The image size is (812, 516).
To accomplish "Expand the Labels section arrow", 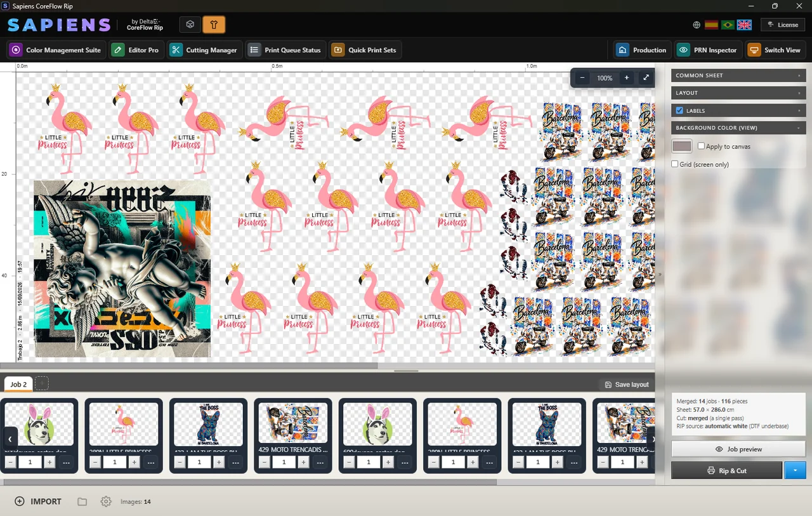I will pos(799,110).
